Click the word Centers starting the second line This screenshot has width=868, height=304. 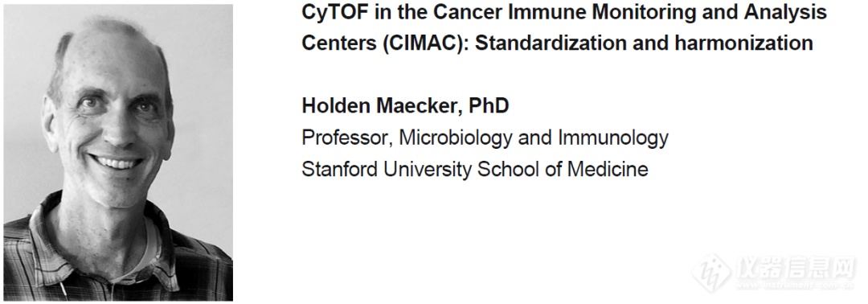coord(339,43)
